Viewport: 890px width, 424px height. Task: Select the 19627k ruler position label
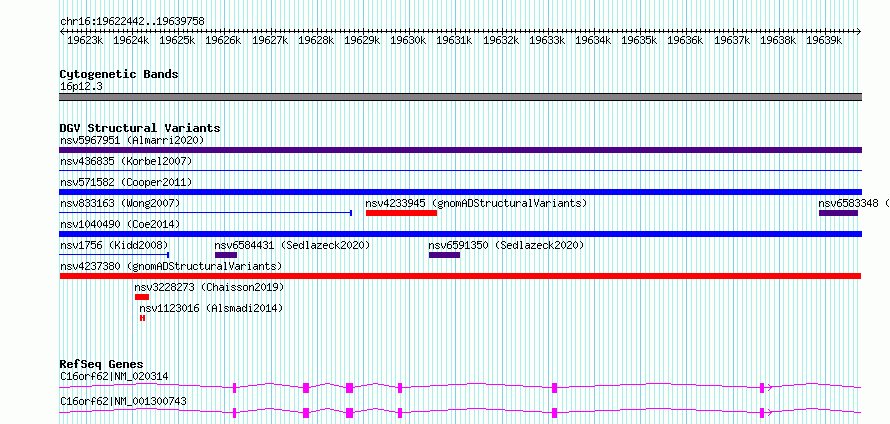click(x=270, y=40)
